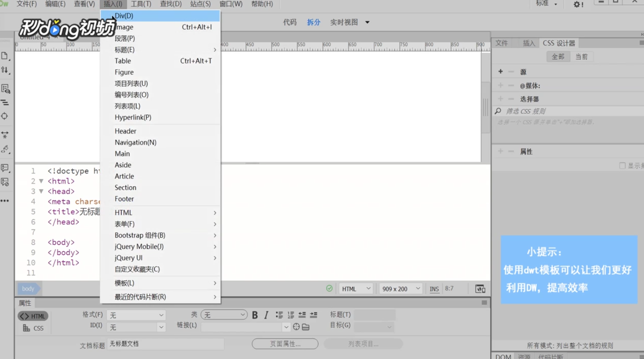This screenshot has height=359, width=644.
Task: Select the File Management icon in left toolbar
Action: point(6,70)
